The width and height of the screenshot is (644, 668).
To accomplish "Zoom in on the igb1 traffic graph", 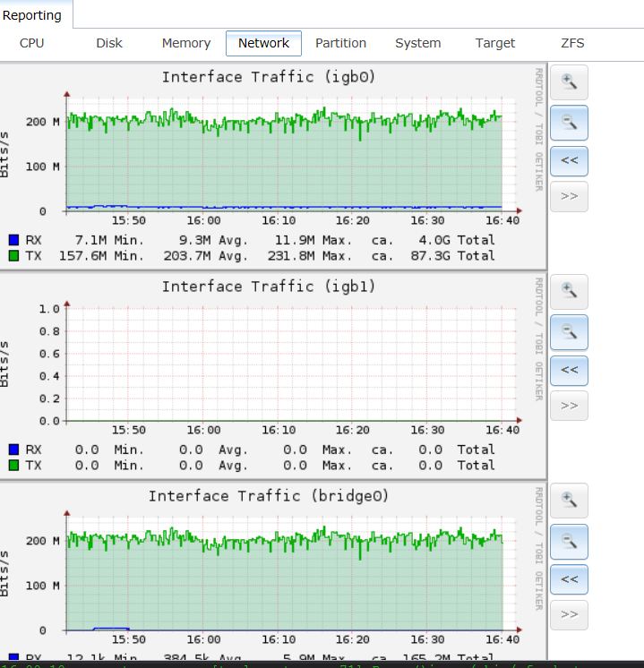I will (569, 291).
